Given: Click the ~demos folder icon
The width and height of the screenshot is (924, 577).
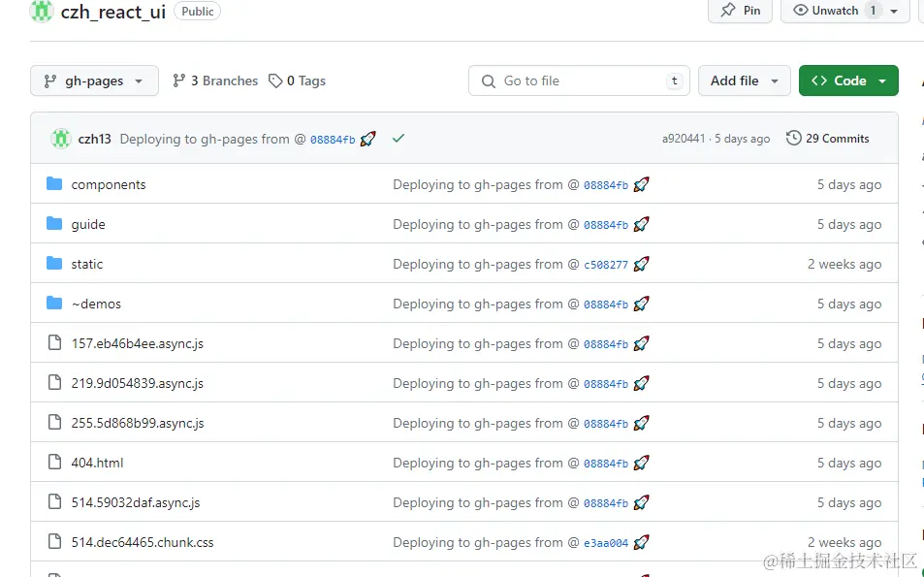Looking at the screenshot, I should (54, 303).
